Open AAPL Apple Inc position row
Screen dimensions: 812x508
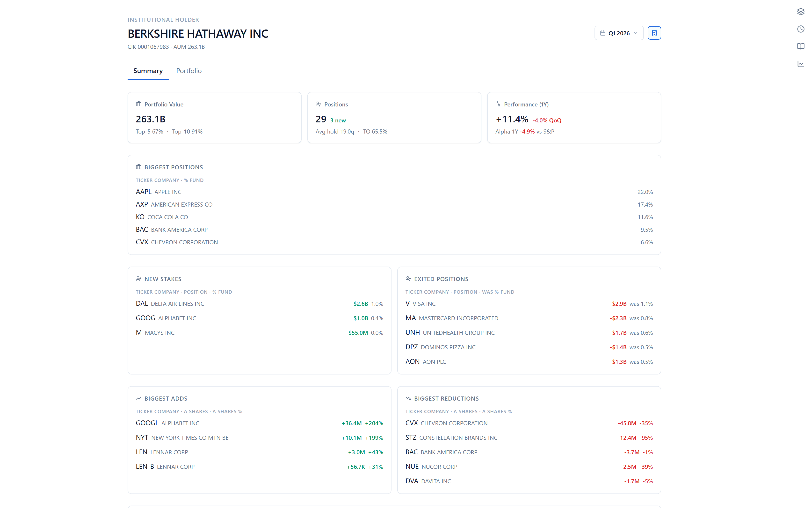pyautogui.click(x=394, y=192)
